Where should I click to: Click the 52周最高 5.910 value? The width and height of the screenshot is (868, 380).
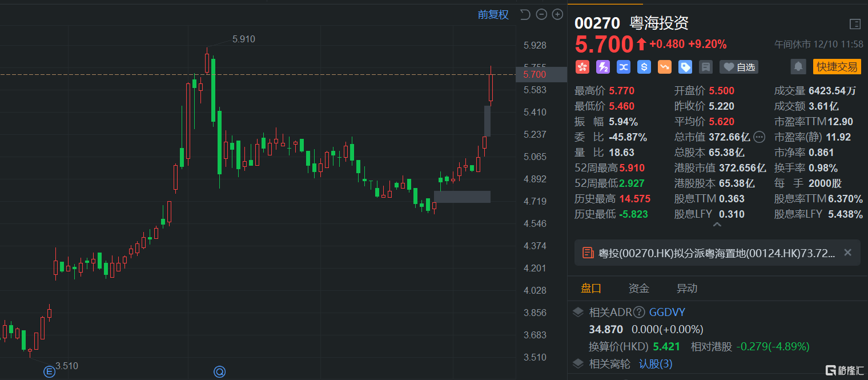633,168
